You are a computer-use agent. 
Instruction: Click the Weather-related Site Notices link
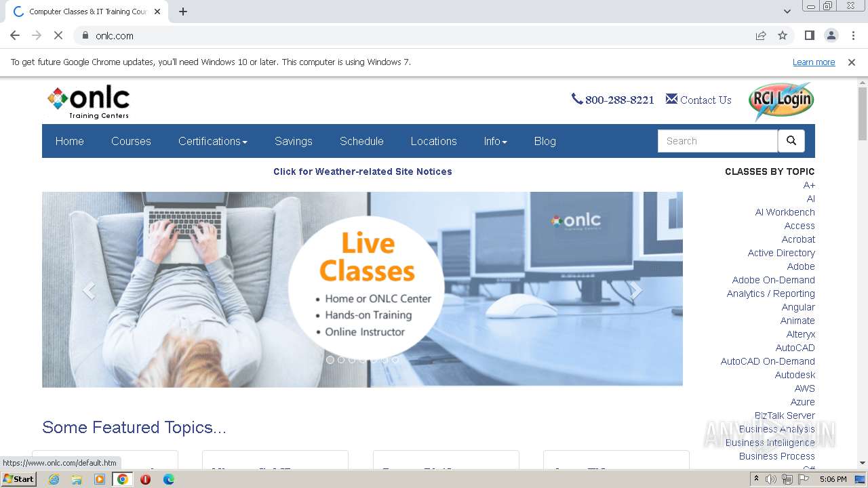363,171
